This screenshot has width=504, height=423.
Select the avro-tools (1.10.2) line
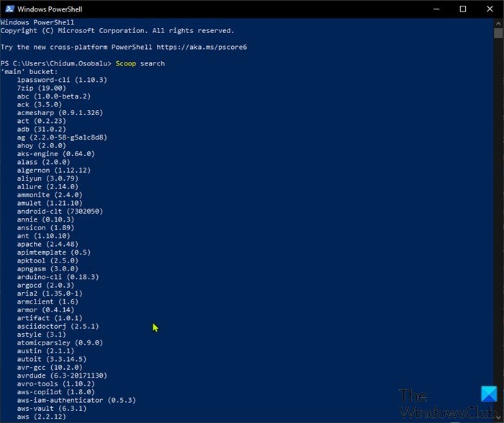(56, 384)
